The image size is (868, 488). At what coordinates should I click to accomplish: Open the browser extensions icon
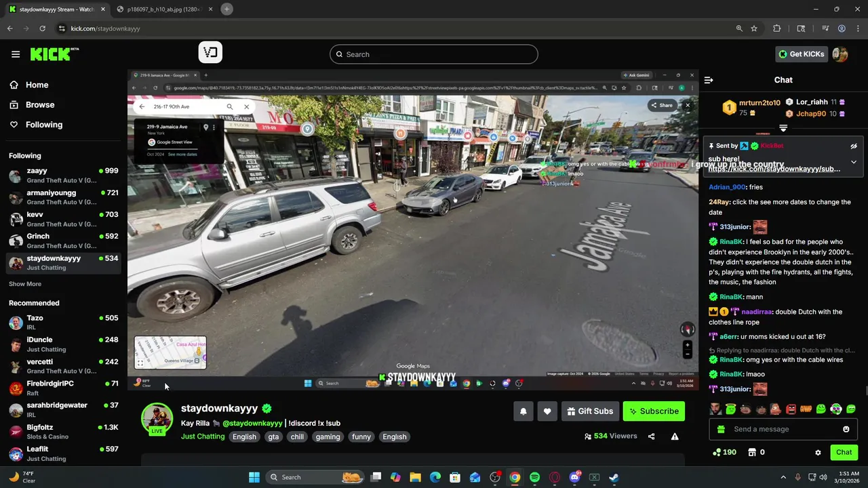click(x=777, y=28)
